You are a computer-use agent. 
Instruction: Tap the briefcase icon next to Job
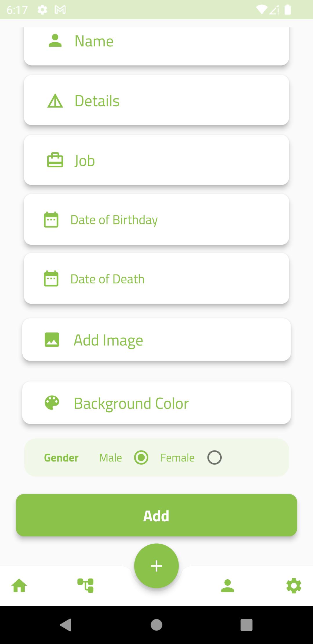[55, 160]
